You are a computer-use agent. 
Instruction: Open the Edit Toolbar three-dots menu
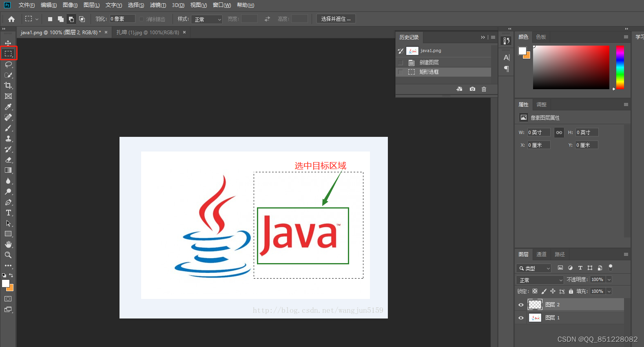click(x=8, y=266)
